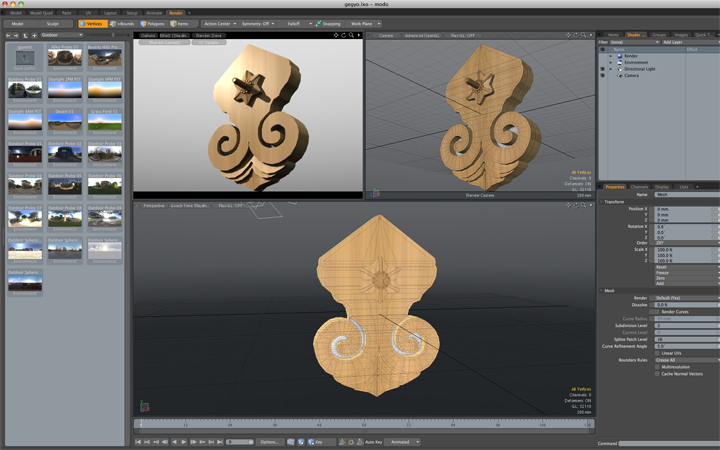Open the shader Filter dropdown
The image size is (720, 450).
click(635, 42)
